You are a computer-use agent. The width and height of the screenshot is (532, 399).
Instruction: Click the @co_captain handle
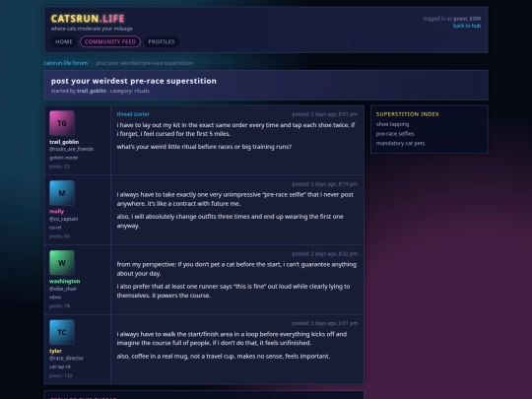pyautogui.click(x=63, y=219)
